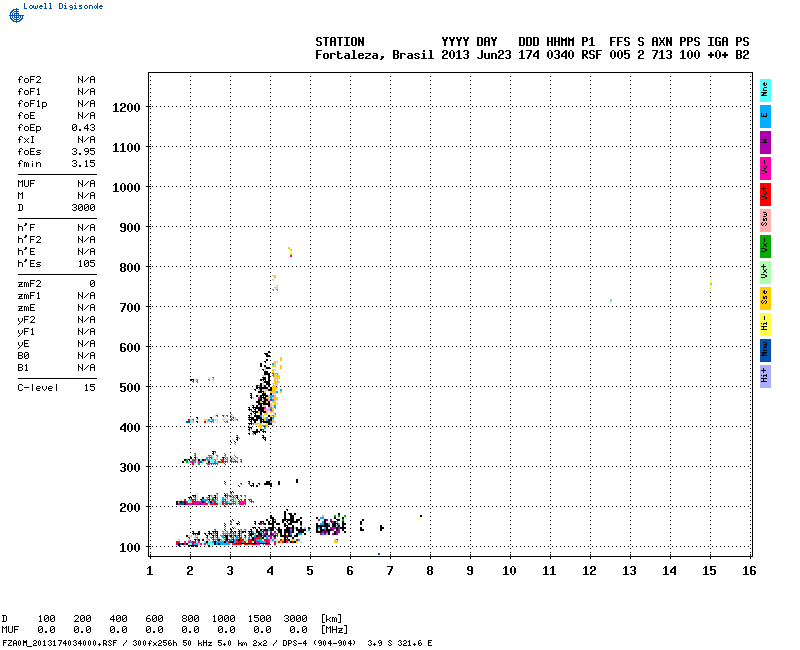Select the purple W legend swatch
The height and width of the screenshot is (650, 800).
click(x=765, y=142)
